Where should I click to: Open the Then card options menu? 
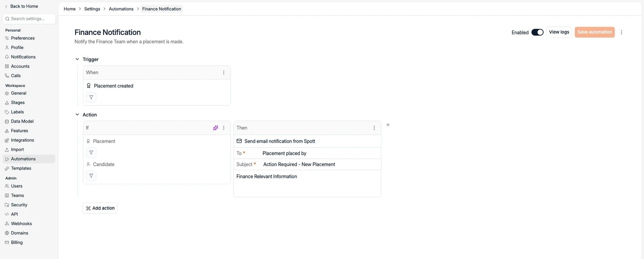374,128
